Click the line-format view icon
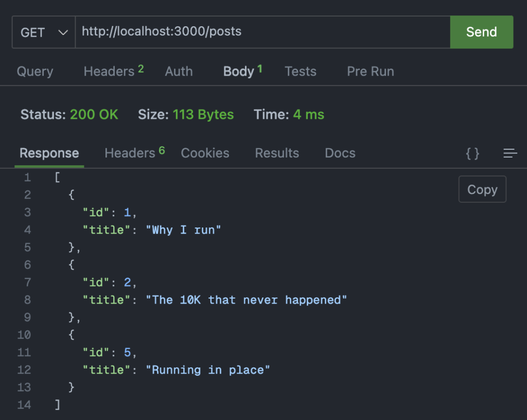The width and height of the screenshot is (527, 420). pos(510,153)
